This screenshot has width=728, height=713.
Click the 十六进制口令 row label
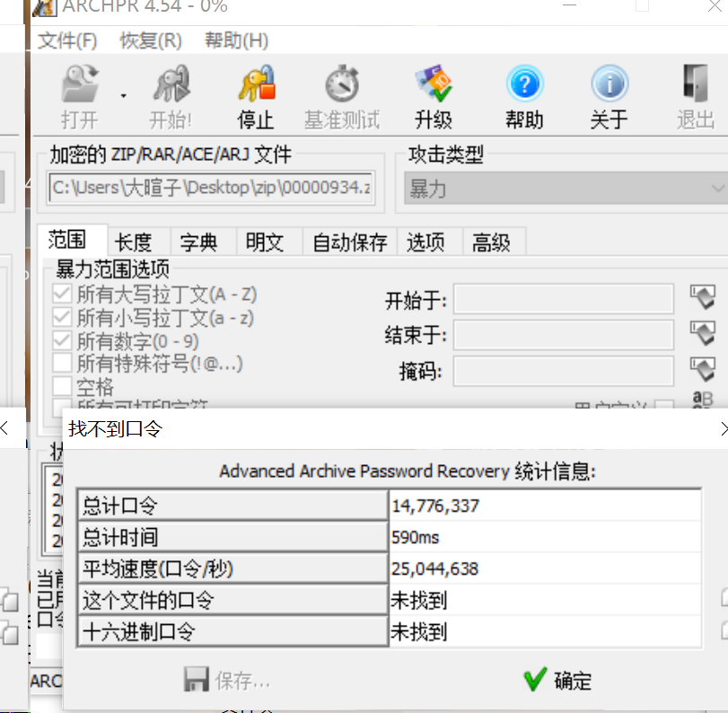click(x=233, y=631)
